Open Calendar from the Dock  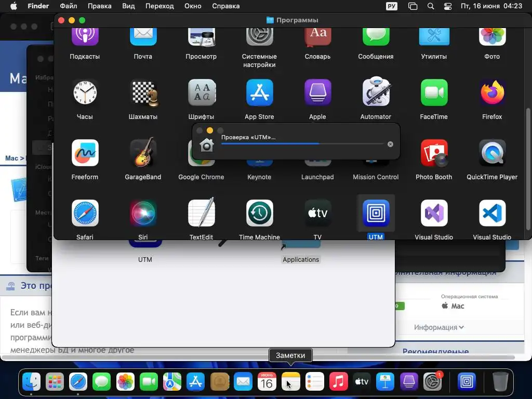pyautogui.click(x=267, y=381)
